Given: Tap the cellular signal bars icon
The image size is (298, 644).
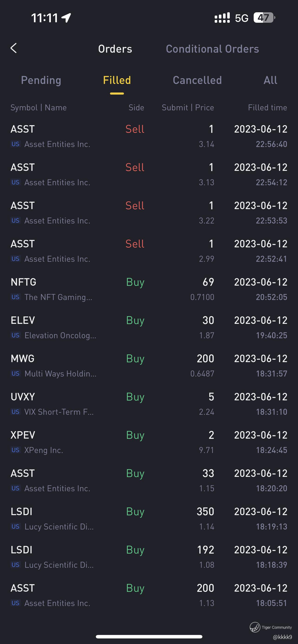Looking at the screenshot, I should [x=222, y=18].
